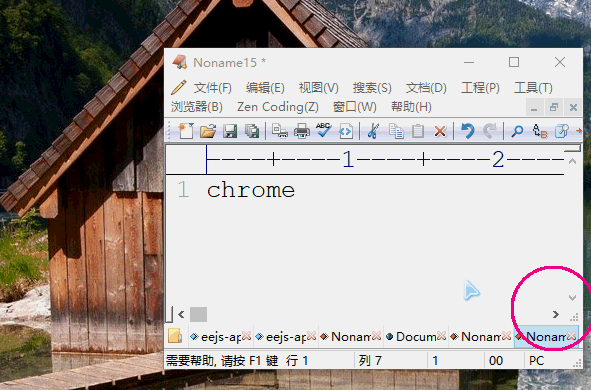Open a file with the folder icon
The width and height of the screenshot is (591, 390).
[208, 131]
